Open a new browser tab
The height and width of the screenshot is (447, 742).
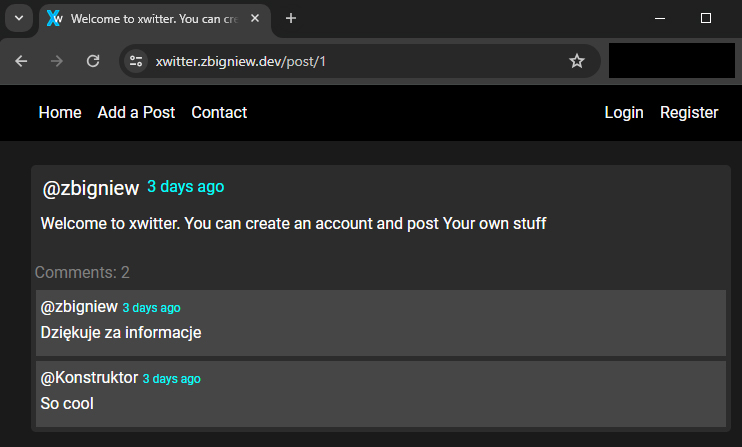pos(291,18)
